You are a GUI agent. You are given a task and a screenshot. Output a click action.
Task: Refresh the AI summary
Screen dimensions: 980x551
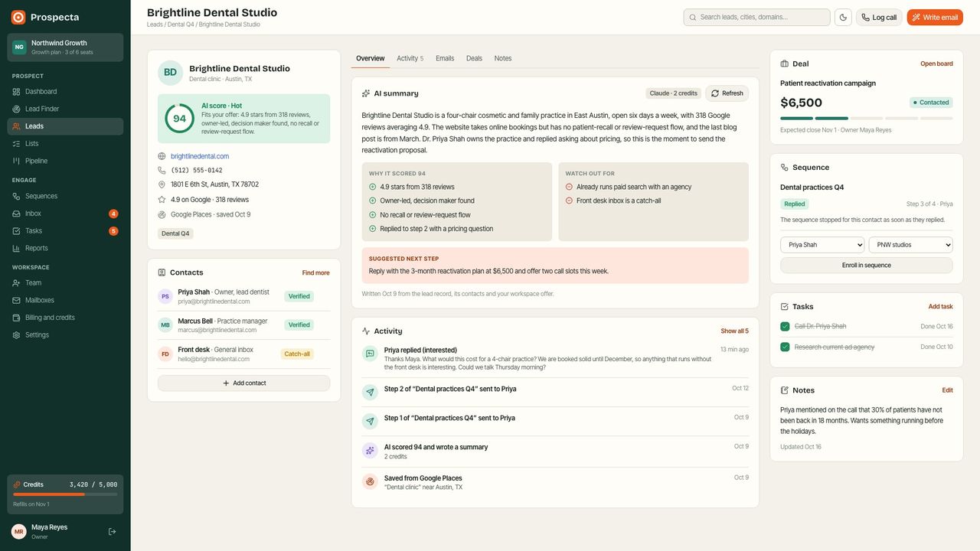click(x=727, y=93)
